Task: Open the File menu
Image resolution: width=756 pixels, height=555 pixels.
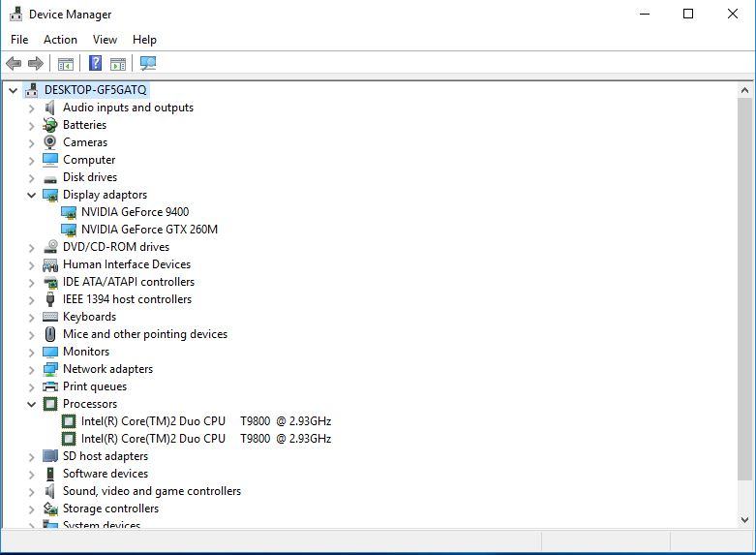Action: [x=19, y=40]
